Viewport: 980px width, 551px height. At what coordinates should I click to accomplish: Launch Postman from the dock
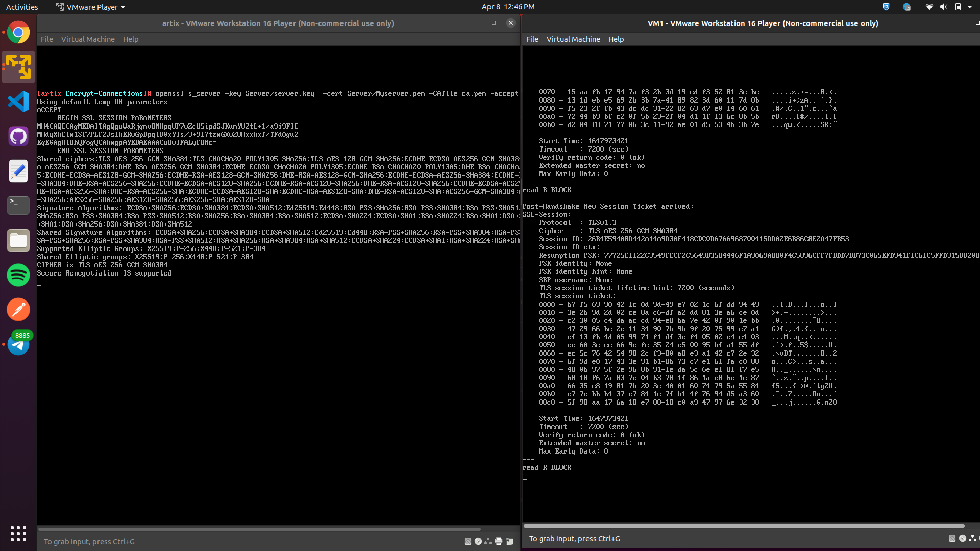(x=18, y=310)
